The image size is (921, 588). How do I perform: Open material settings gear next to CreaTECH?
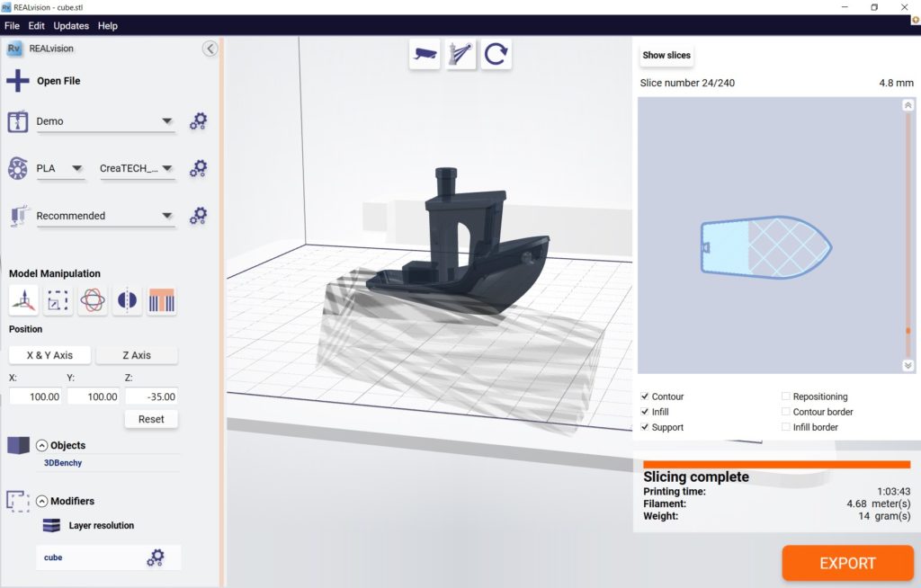(x=199, y=168)
